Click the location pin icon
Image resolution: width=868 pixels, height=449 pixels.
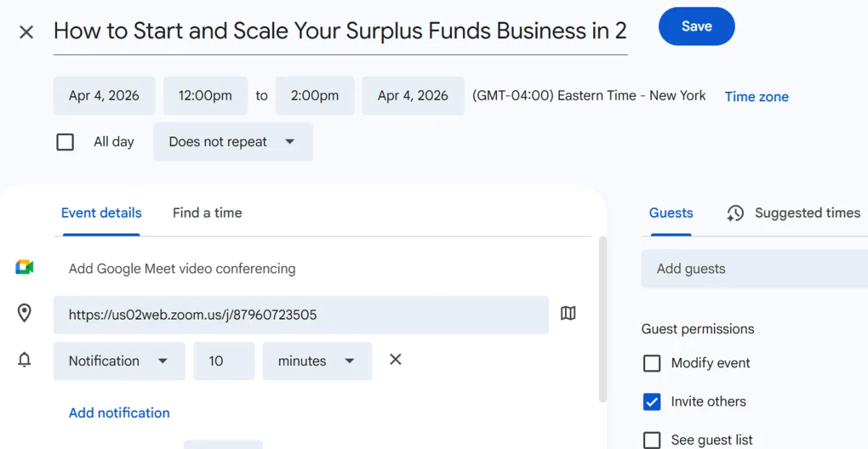[25, 313]
